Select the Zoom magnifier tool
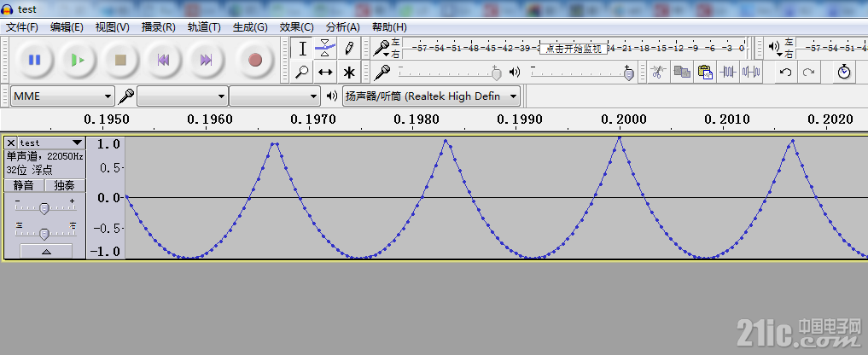The height and width of the screenshot is (355, 868). pyautogui.click(x=302, y=72)
